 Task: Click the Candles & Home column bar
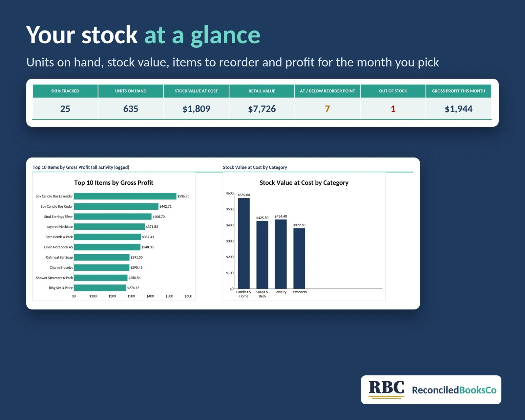(244, 243)
